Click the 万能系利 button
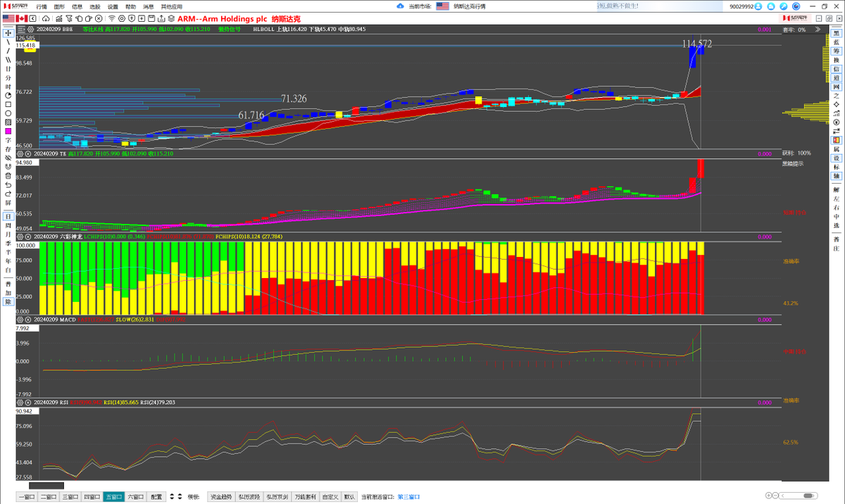845x504 pixels. [x=305, y=496]
